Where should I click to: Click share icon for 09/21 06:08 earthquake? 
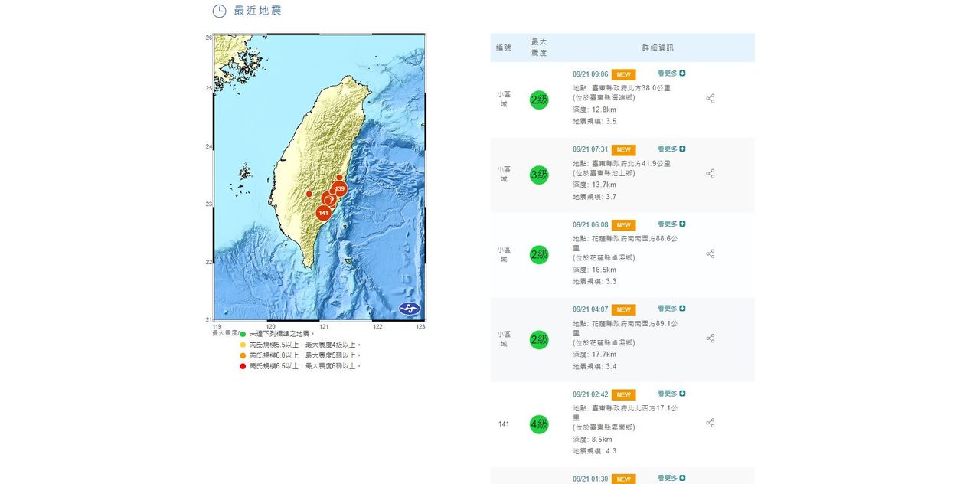[710, 253]
